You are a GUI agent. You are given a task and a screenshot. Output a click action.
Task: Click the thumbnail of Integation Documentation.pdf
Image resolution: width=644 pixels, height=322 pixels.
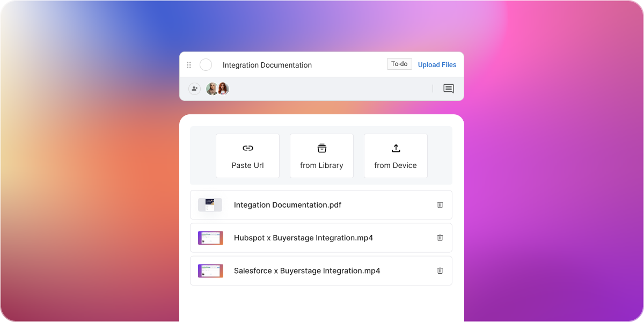(210, 204)
